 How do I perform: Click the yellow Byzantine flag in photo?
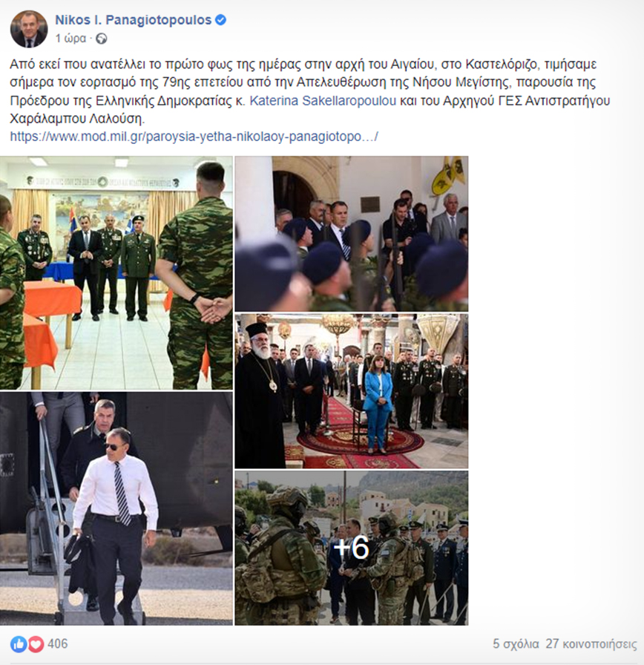[449, 174]
